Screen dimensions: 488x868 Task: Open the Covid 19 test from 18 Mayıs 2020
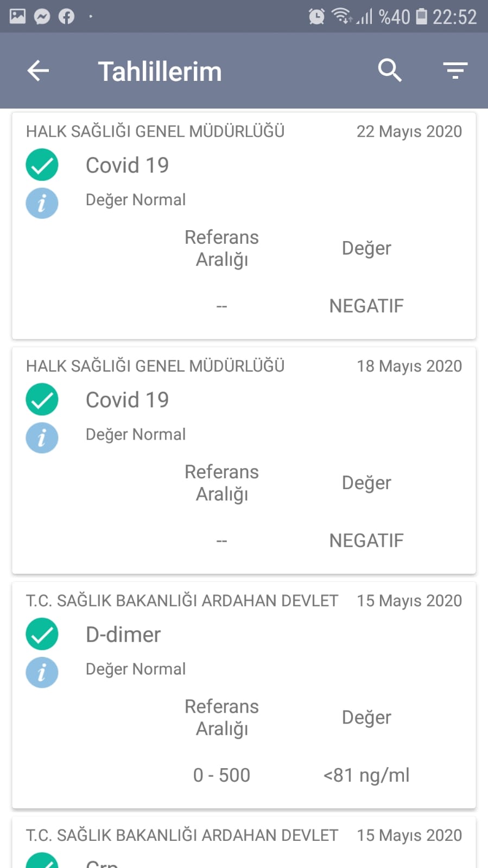(127, 400)
